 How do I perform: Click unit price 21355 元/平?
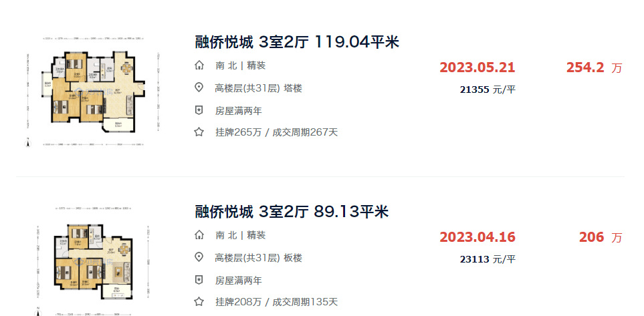click(x=488, y=90)
